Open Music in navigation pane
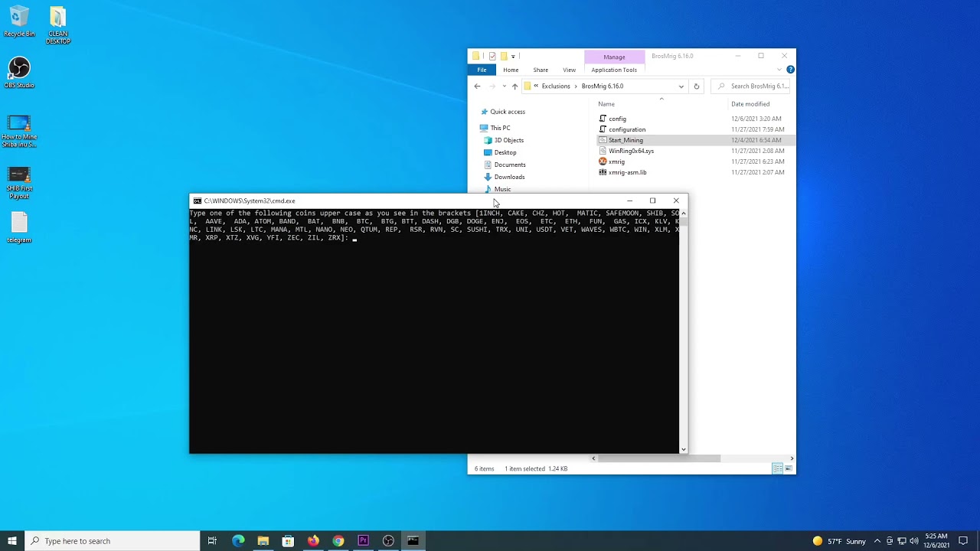Viewport: 980px width, 551px height. tap(502, 189)
